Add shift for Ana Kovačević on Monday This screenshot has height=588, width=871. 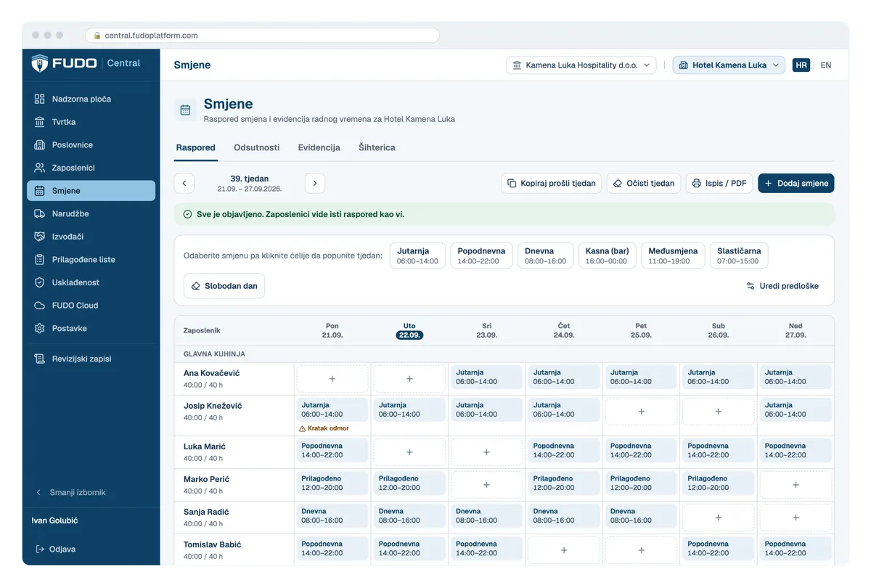(332, 379)
